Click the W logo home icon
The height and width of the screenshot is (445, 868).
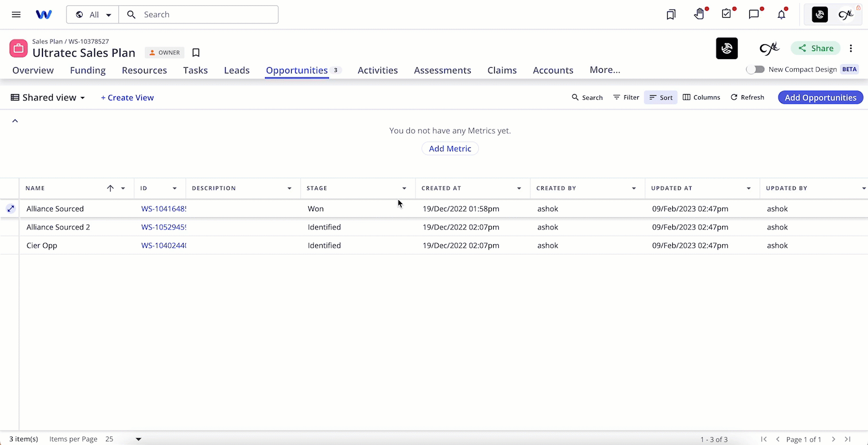[x=44, y=14]
